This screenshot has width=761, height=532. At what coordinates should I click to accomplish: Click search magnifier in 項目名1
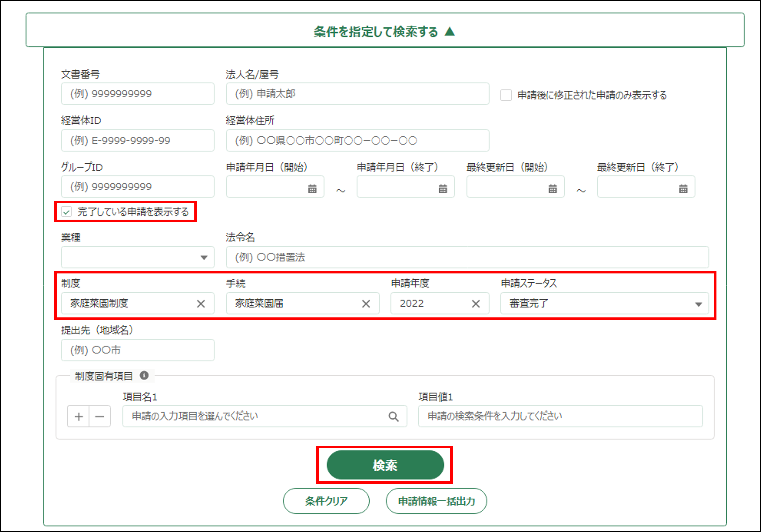tap(393, 416)
